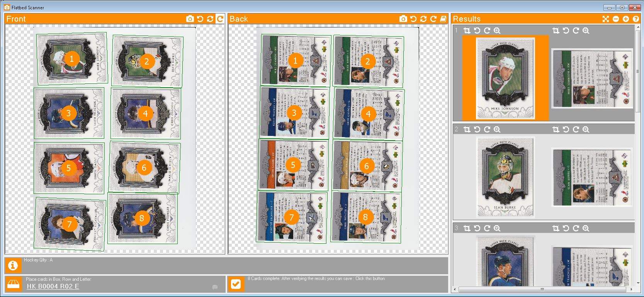Rotate result 1 back image left

(566, 31)
